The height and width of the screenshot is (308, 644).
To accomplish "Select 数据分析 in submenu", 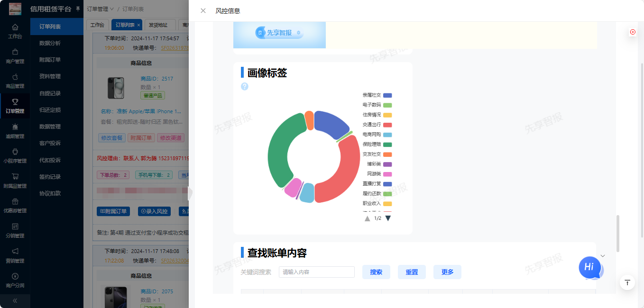I will click(50, 43).
